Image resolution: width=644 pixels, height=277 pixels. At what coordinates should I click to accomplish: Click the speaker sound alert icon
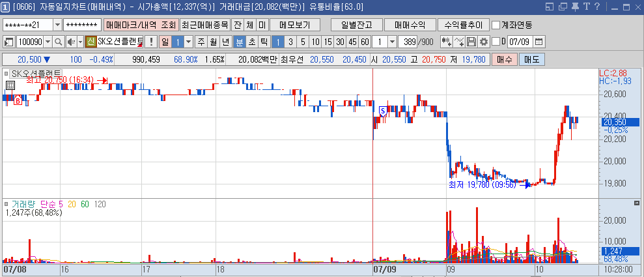[70, 42]
